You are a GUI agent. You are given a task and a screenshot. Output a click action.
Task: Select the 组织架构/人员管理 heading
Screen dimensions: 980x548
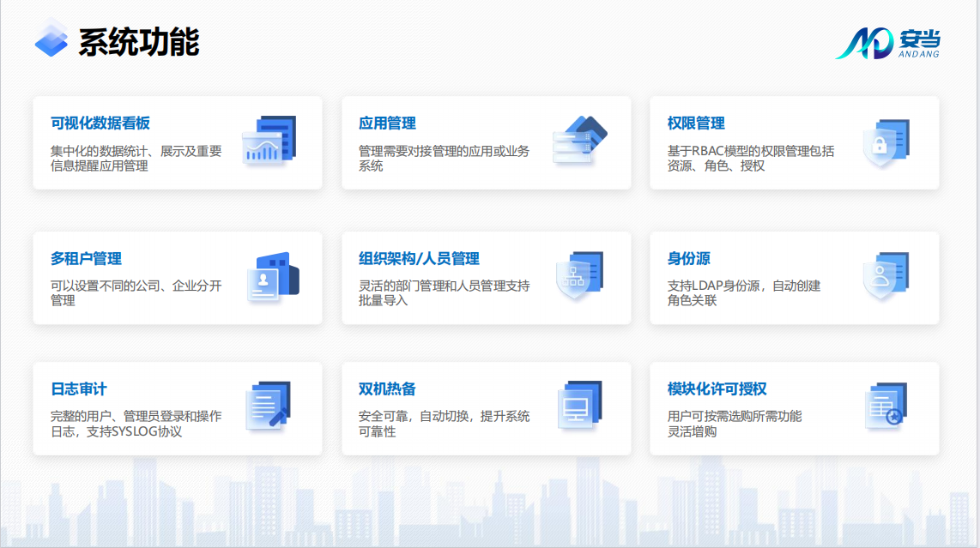click(x=419, y=258)
